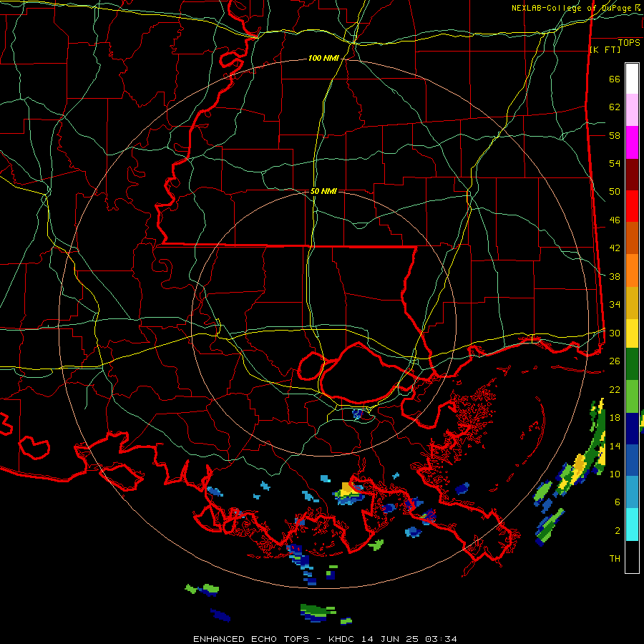Click the yellow legend swatch
The height and width of the screenshot is (644, 644).
coord(632,333)
